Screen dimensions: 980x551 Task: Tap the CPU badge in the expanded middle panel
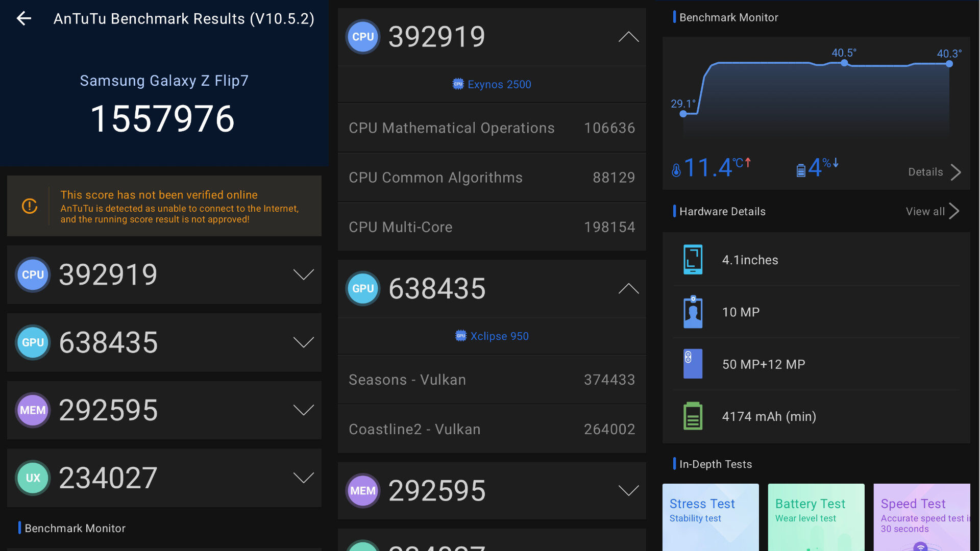(x=363, y=37)
